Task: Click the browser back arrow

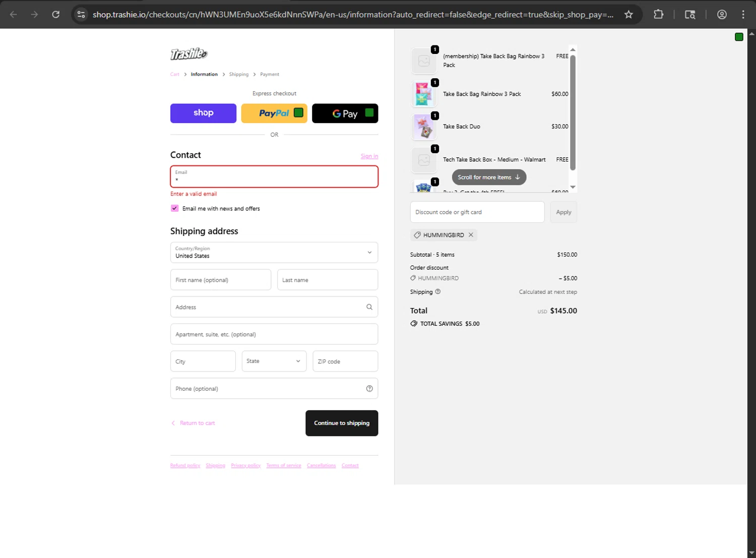Action: pyautogui.click(x=14, y=15)
